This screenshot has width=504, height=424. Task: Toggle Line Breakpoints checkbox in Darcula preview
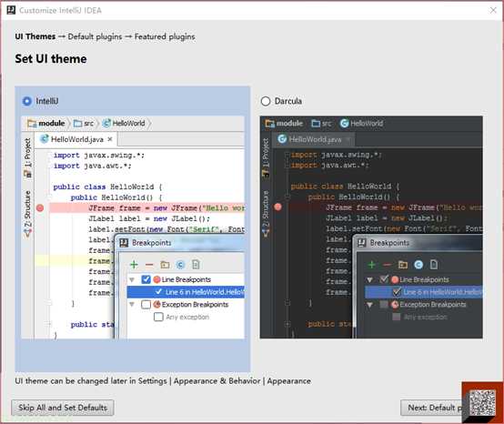(x=384, y=279)
